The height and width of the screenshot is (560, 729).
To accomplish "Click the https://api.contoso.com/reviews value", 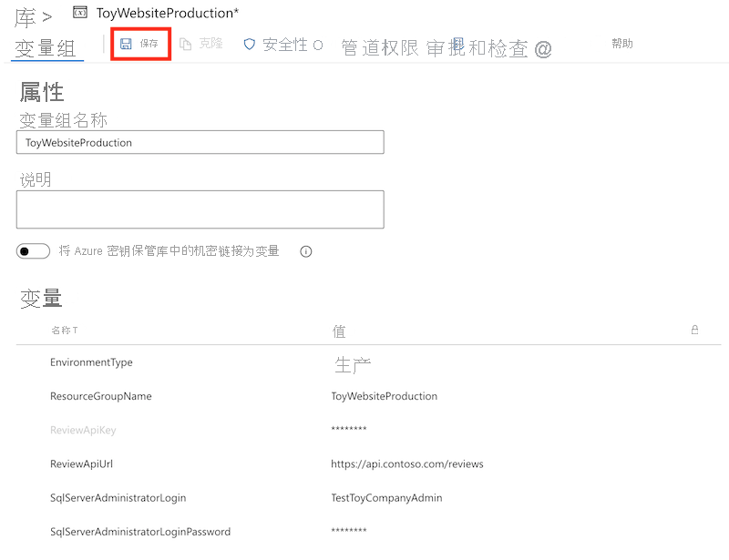I will (407, 463).
